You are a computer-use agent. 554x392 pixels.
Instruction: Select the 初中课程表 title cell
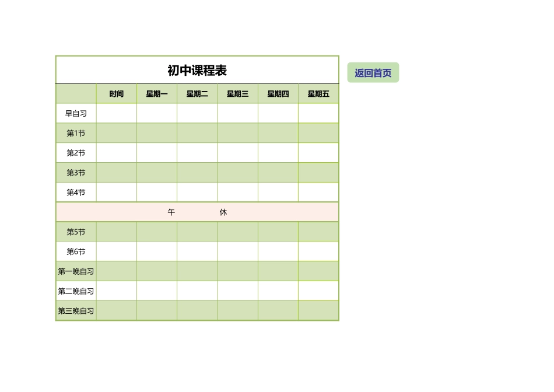pos(197,69)
